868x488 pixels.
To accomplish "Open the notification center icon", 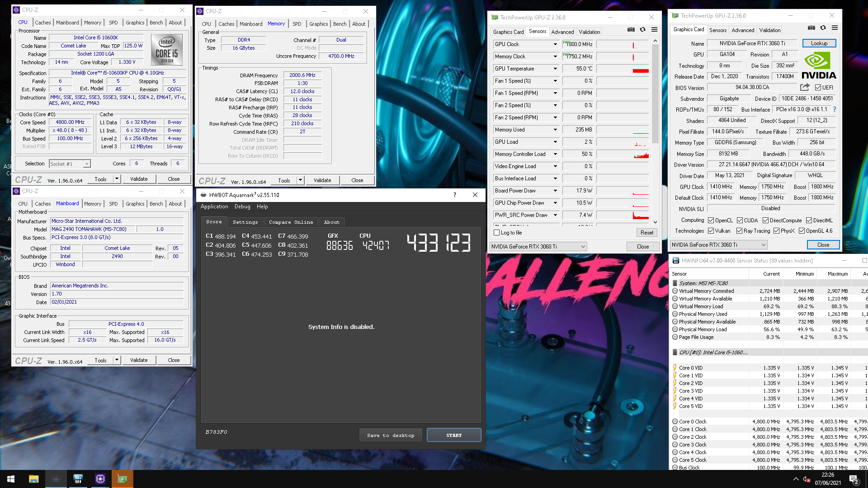I will (x=854, y=479).
